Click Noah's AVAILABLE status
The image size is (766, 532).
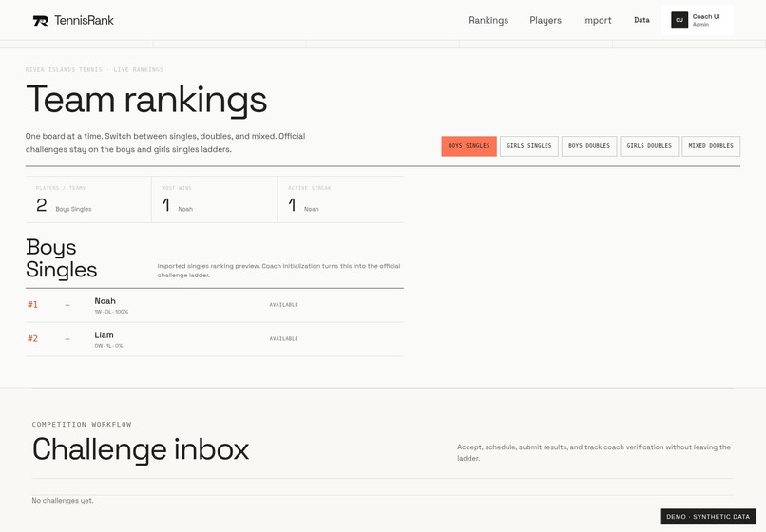coord(284,305)
